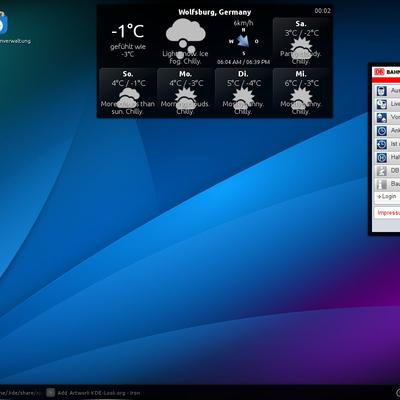Click the 'So.' day label
400x400 pixels.
click(128, 74)
